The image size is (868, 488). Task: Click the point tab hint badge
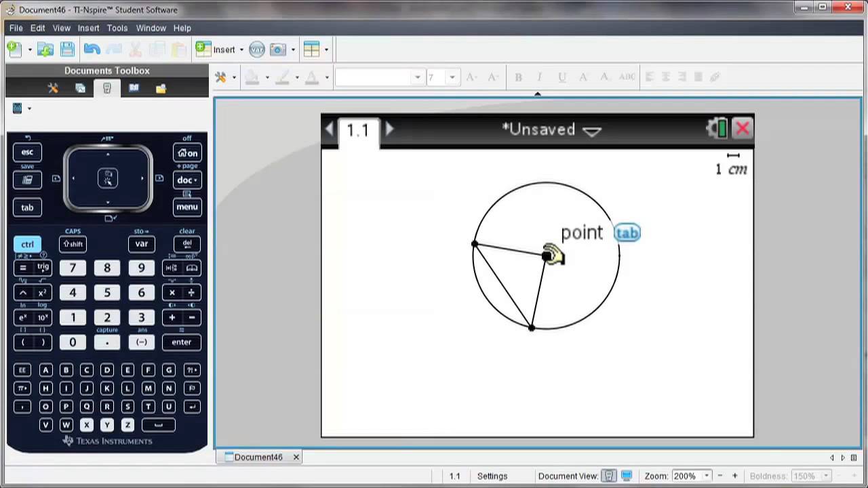point(627,233)
